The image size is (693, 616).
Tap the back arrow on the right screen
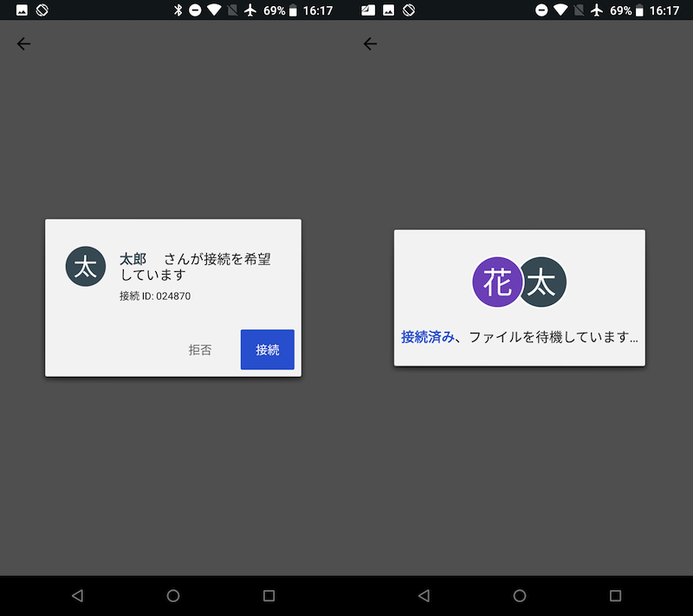point(371,43)
